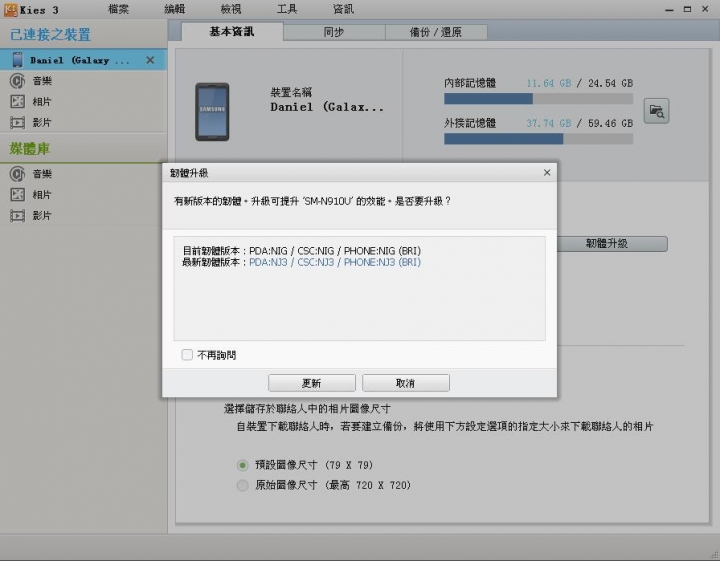Minimize the Kies 3 window

[x=669, y=9]
